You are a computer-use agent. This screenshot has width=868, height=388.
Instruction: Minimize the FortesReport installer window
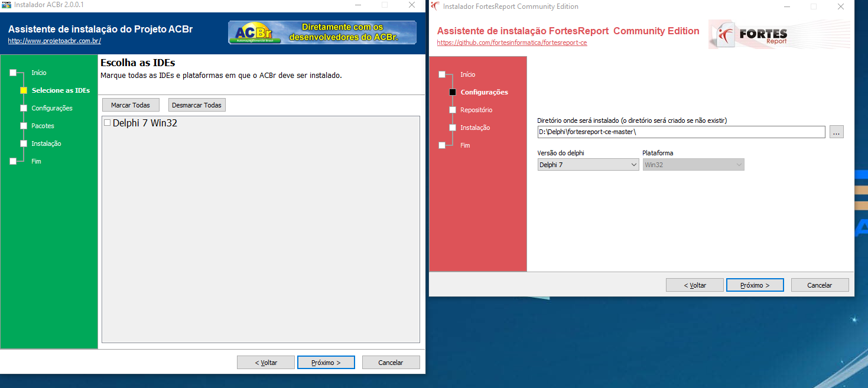[x=786, y=6]
